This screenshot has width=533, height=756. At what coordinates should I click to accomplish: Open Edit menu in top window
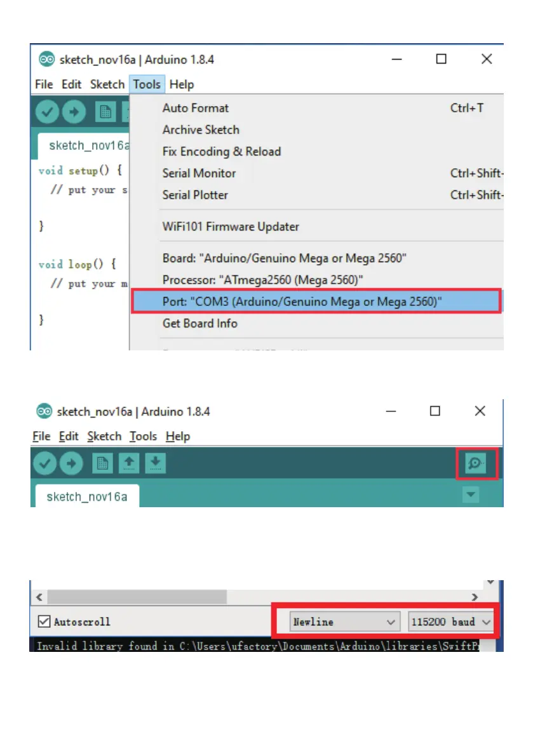coord(71,84)
